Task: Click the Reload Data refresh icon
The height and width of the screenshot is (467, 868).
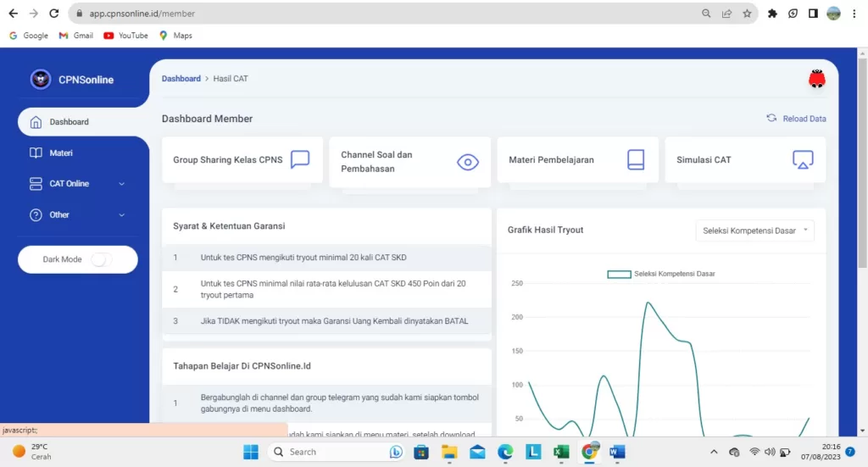Action: (x=771, y=119)
